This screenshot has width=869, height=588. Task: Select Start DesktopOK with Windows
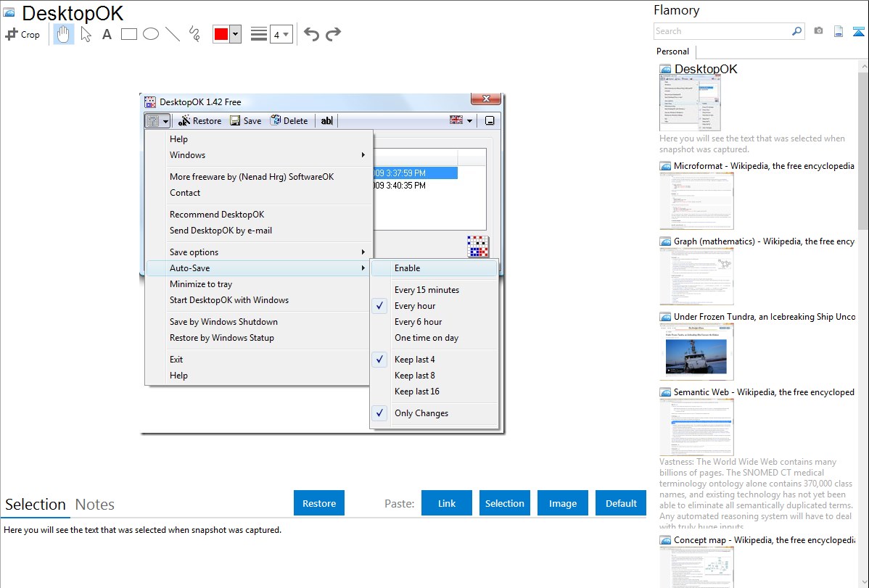[x=259, y=300]
